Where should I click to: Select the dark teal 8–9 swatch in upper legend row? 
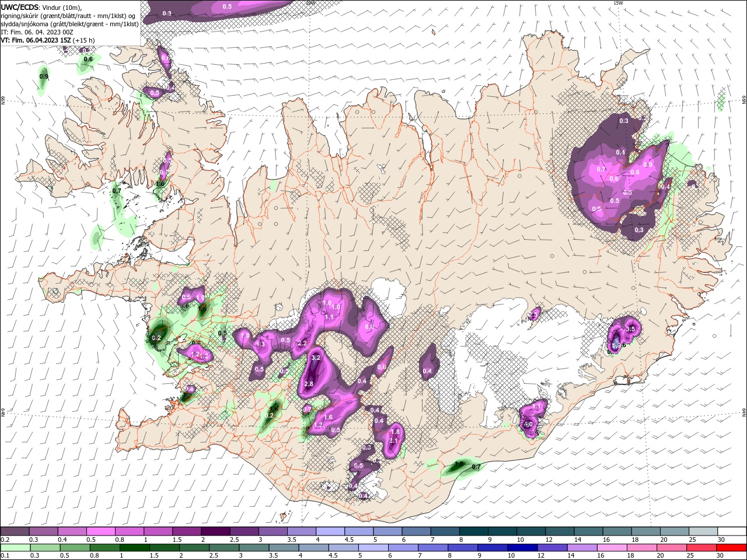tap(474, 531)
